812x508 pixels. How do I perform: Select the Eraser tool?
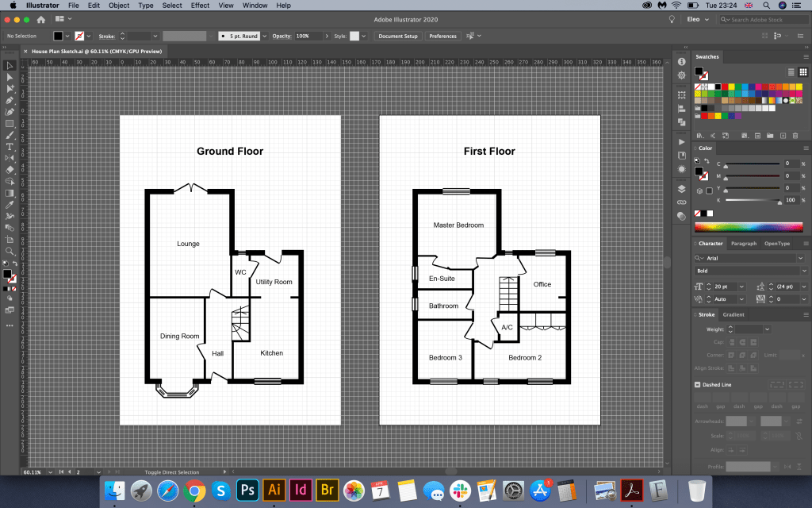[x=10, y=169]
